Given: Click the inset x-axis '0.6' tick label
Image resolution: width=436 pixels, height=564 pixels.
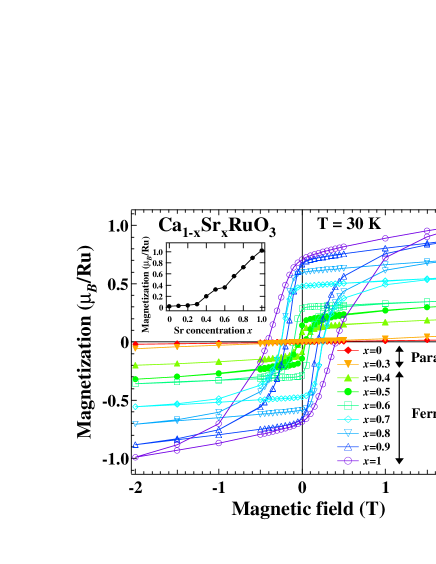Looking at the screenshot, I should 224,319.
